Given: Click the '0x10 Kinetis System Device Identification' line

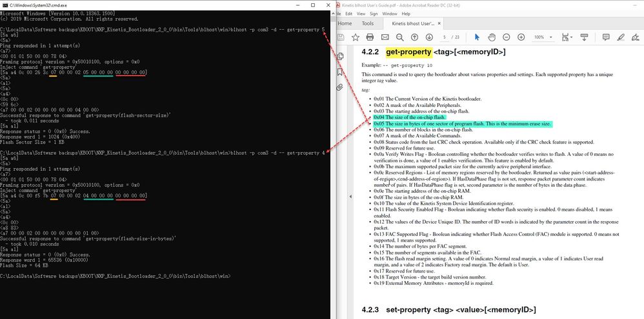Looking at the screenshot, I should tap(443, 204).
